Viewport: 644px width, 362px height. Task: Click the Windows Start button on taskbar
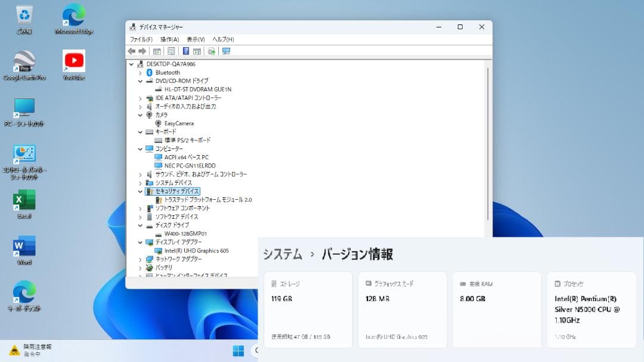(239, 351)
